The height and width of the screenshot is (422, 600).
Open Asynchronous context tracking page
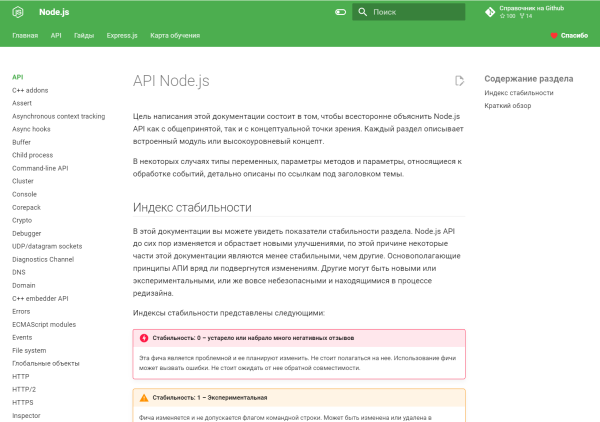point(59,116)
